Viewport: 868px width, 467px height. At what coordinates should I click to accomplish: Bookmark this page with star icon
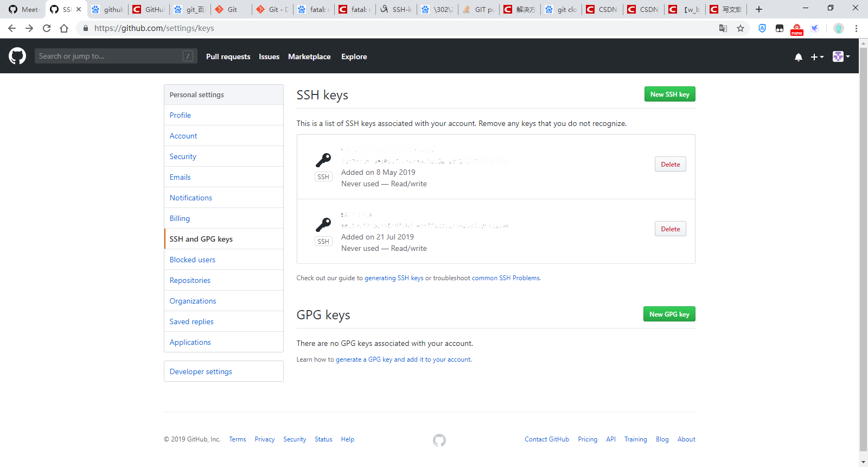(x=741, y=28)
